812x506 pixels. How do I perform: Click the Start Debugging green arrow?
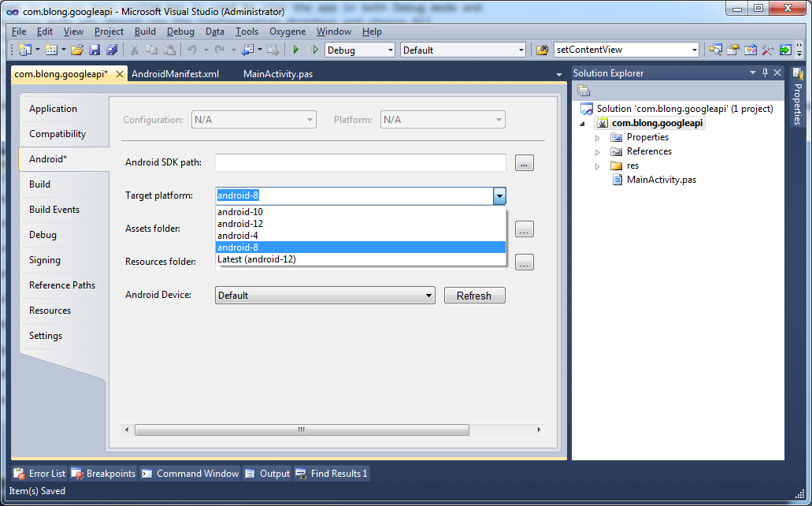click(x=295, y=49)
